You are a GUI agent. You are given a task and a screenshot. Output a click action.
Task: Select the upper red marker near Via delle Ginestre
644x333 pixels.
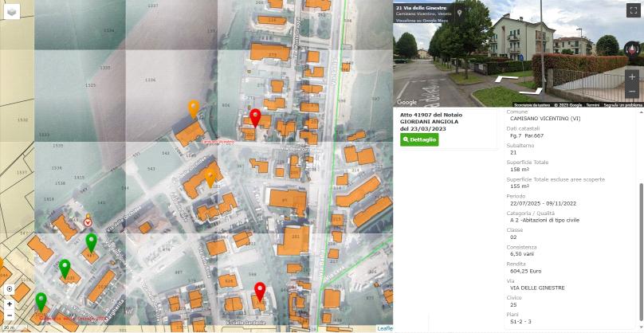click(x=255, y=118)
